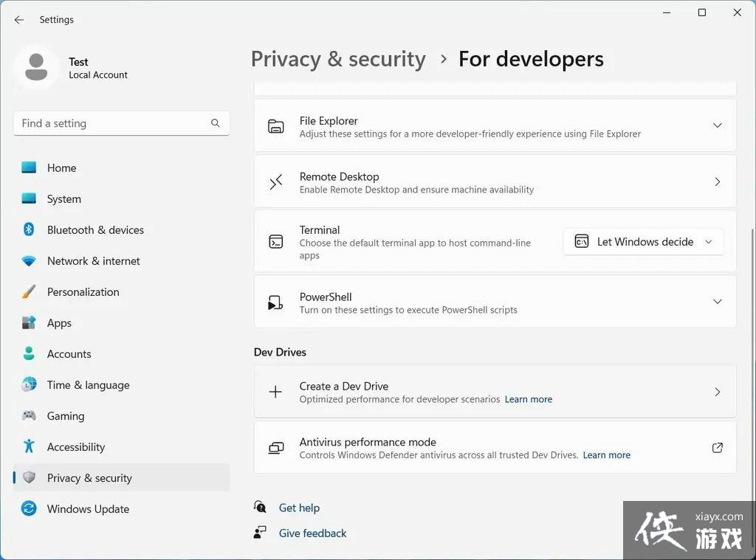This screenshot has height=560, width=756.
Task: Open the Learn more link for Dev Drives
Action: [528, 398]
